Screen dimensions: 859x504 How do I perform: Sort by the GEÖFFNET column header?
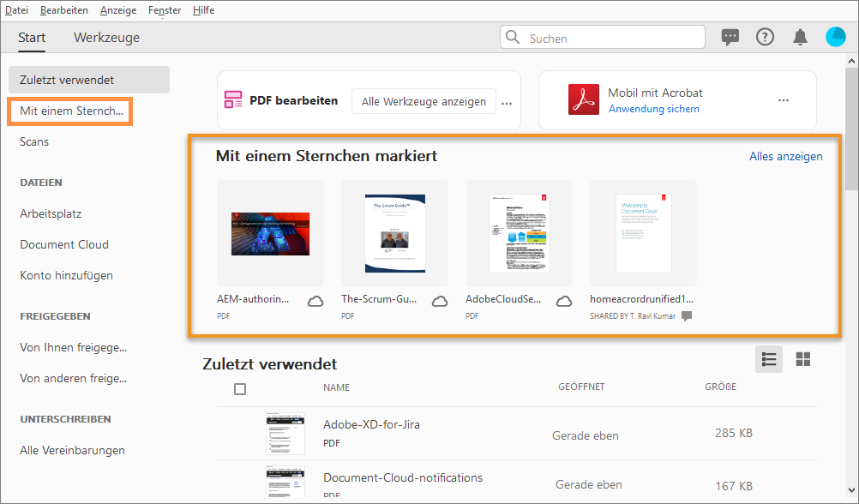pos(581,387)
